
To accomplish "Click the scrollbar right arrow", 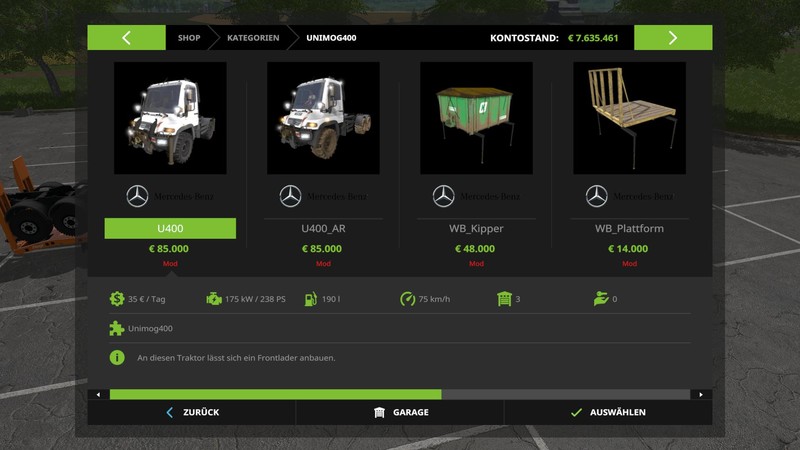I will 701,394.
